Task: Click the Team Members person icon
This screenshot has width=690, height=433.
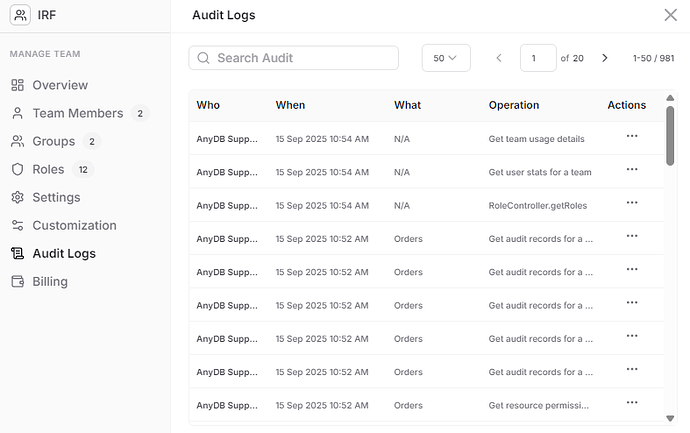Action: (18, 113)
